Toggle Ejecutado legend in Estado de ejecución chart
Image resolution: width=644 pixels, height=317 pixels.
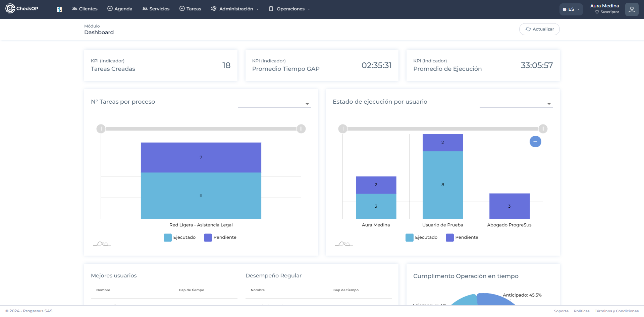[422, 237]
